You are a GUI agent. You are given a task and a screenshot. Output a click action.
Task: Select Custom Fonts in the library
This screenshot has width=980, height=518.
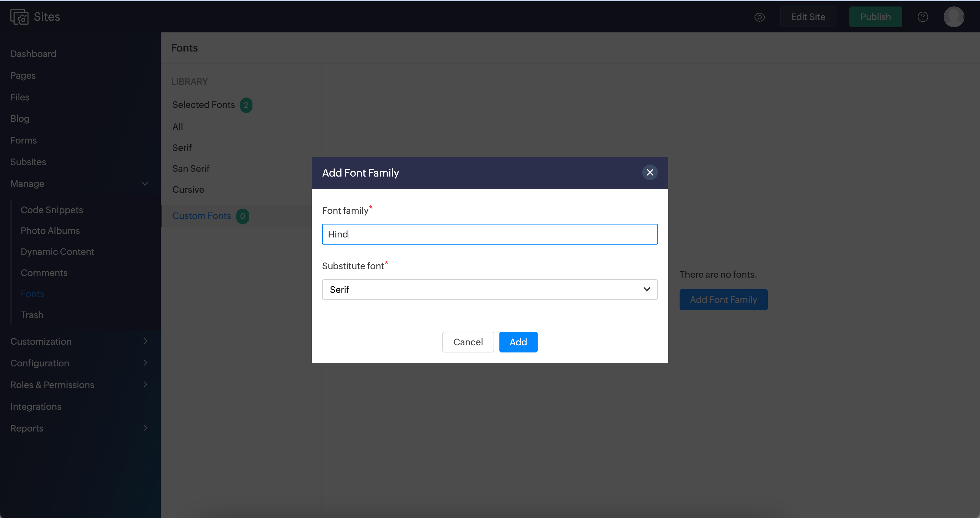pyautogui.click(x=202, y=216)
